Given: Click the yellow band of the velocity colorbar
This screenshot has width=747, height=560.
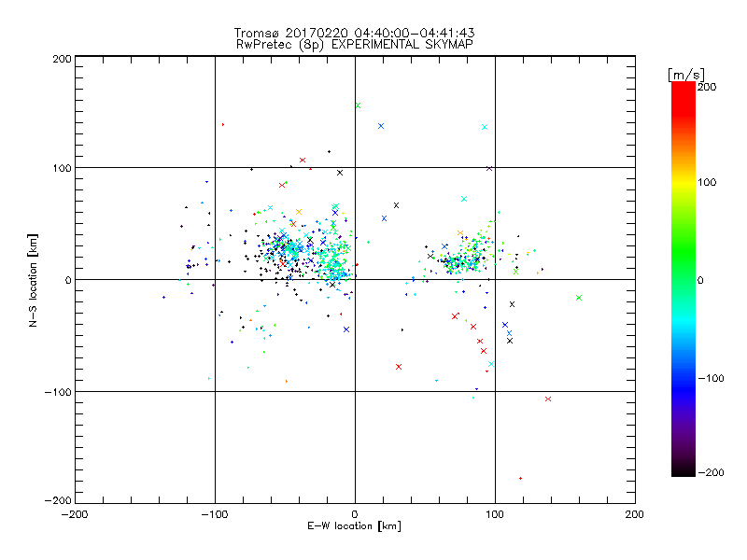Looking at the screenshot, I should (684, 183).
